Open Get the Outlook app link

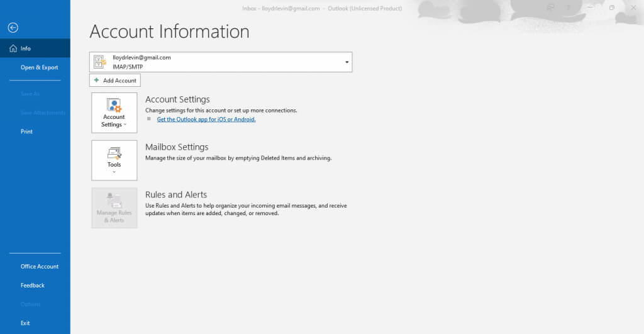(206, 119)
